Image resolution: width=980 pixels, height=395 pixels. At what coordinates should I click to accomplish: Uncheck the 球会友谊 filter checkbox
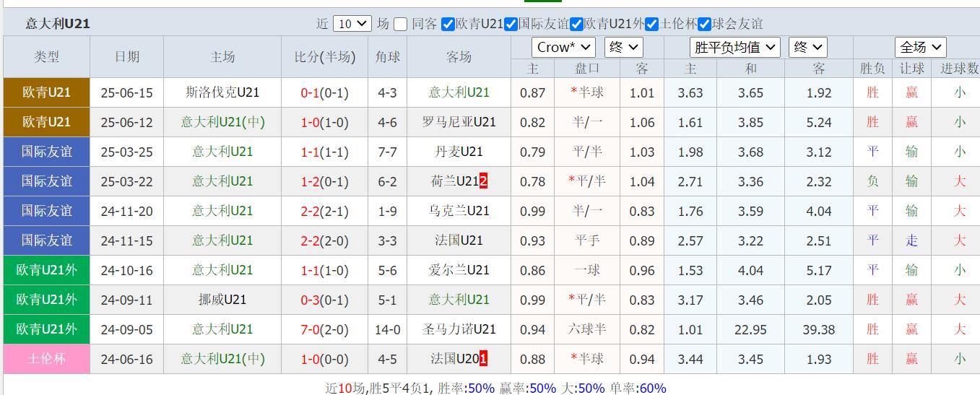point(705,24)
